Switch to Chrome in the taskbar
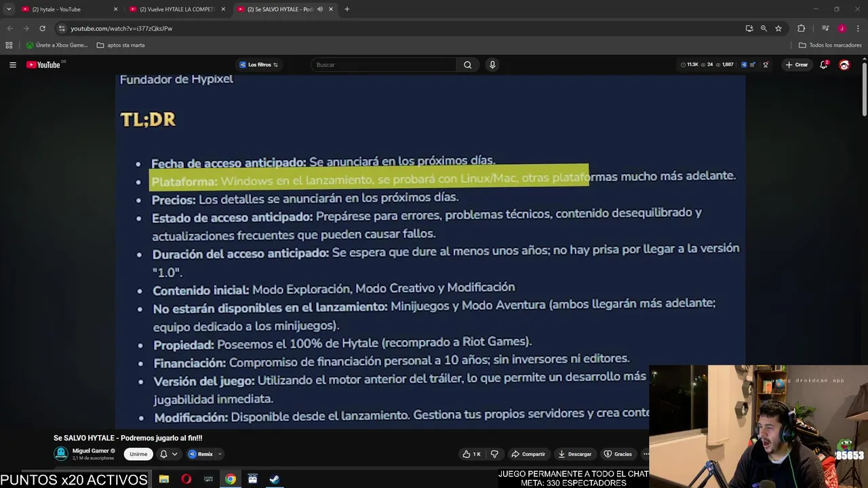This screenshot has width=868, height=488. 231,479
